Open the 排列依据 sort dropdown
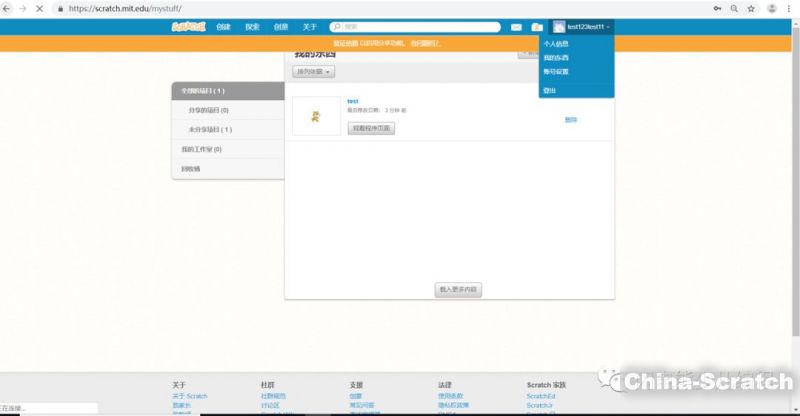Viewport: 800px width, 416px height. pos(313,72)
